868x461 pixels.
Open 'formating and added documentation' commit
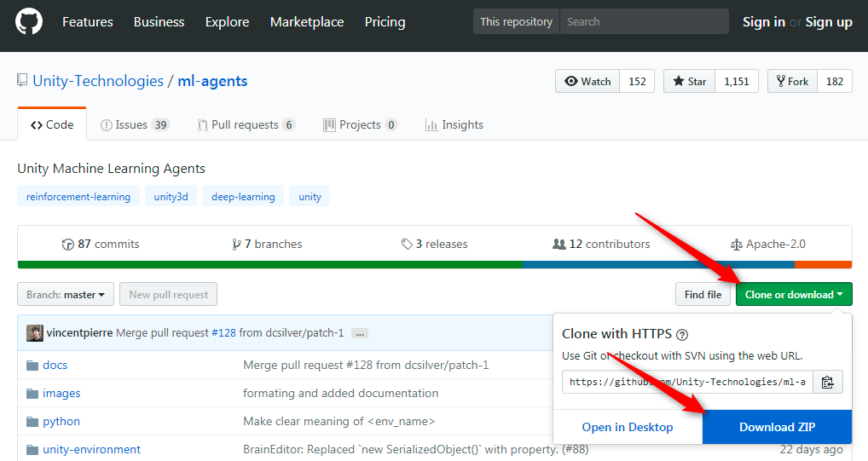[340, 394]
